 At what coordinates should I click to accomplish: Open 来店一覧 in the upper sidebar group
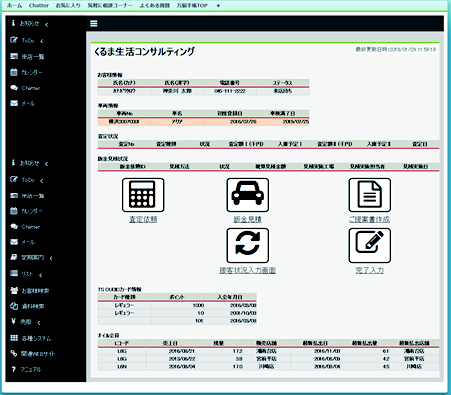[x=27, y=56]
